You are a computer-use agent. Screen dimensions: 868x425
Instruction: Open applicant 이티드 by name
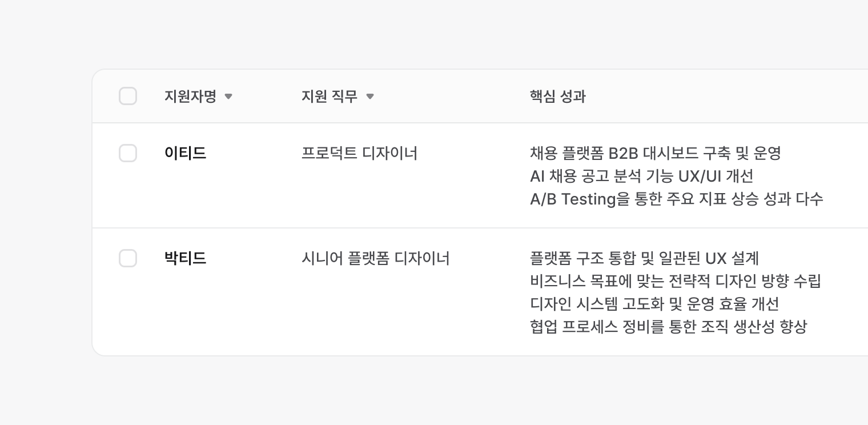pos(185,153)
